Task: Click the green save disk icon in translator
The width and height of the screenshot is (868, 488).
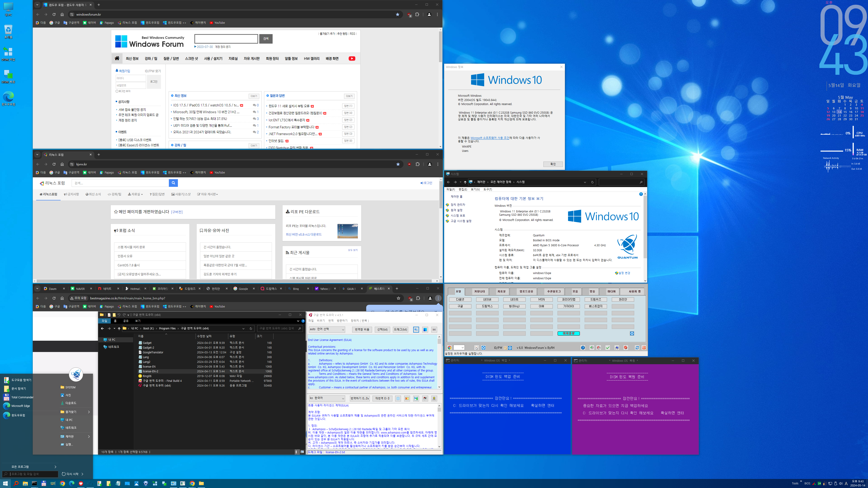Action: click(x=416, y=398)
